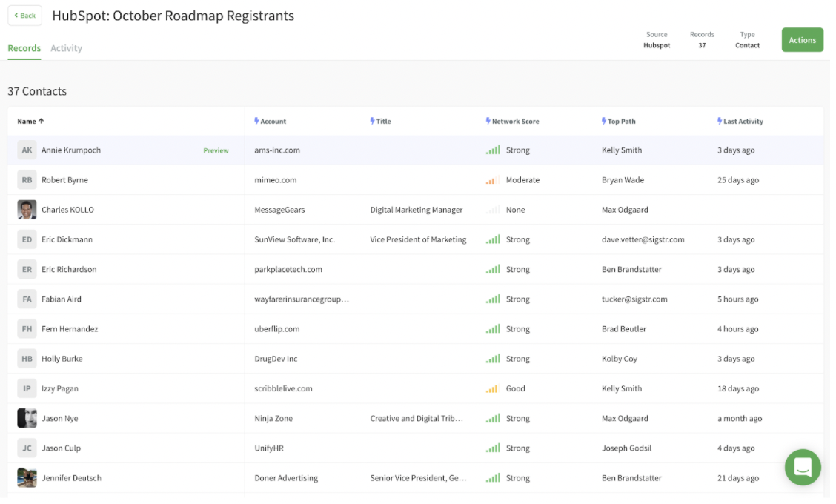
Task: Click the Digital Marketing Manager title cell
Action: click(x=417, y=210)
